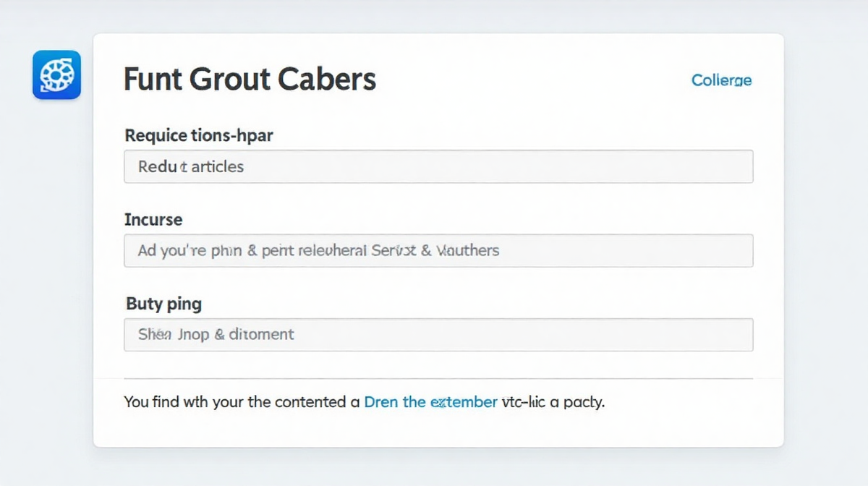
Task: Open the Collerge link
Action: [721, 80]
